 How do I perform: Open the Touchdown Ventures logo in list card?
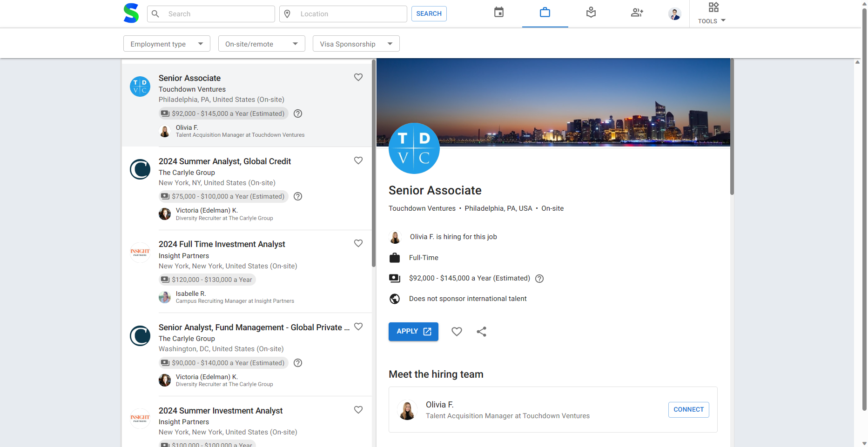tap(140, 87)
